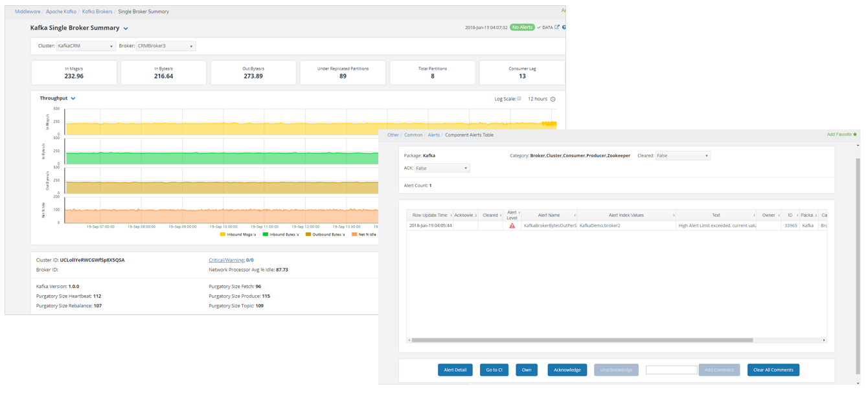Click the blue info icon near DATA
Image resolution: width=868 pixels, height=396 pixels.
tap(565, 27)
